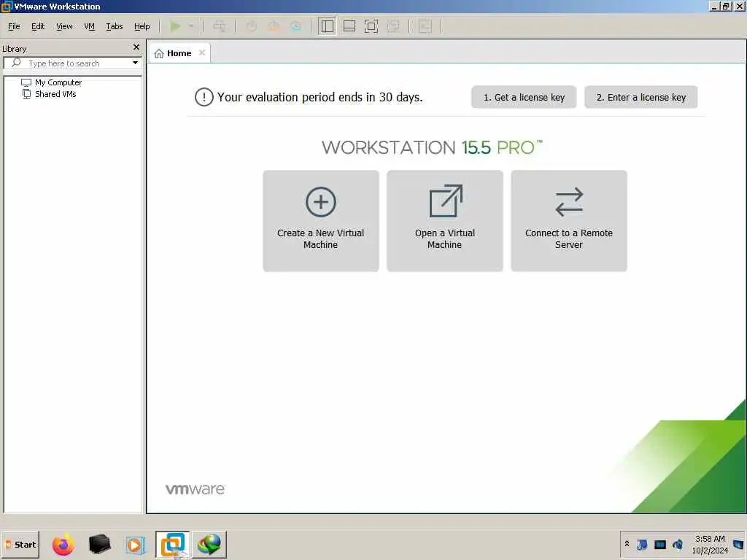747x560 pixels.
Task: Click Open a Virtual Machine tile
Action: coord(445,221)
